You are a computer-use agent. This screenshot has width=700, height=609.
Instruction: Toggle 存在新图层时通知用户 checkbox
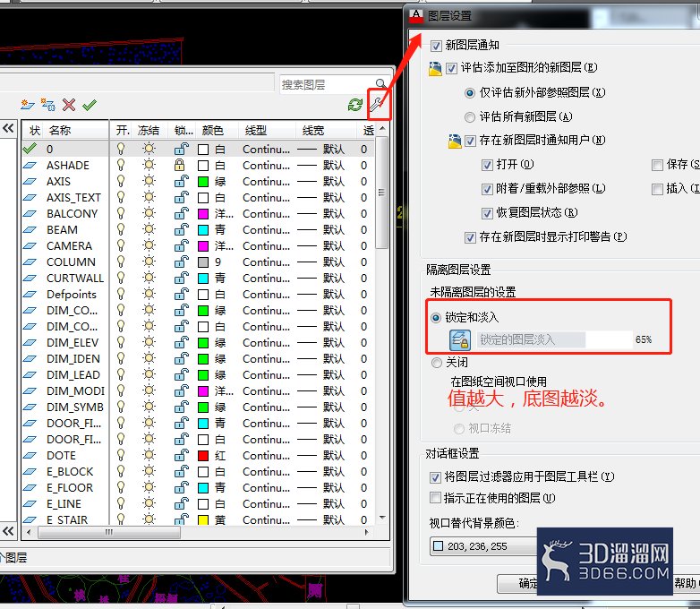(470, 142)
